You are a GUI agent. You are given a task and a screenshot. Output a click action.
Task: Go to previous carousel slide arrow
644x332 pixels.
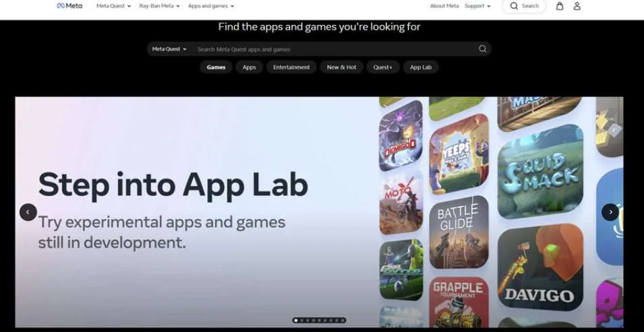pos(28,212)
